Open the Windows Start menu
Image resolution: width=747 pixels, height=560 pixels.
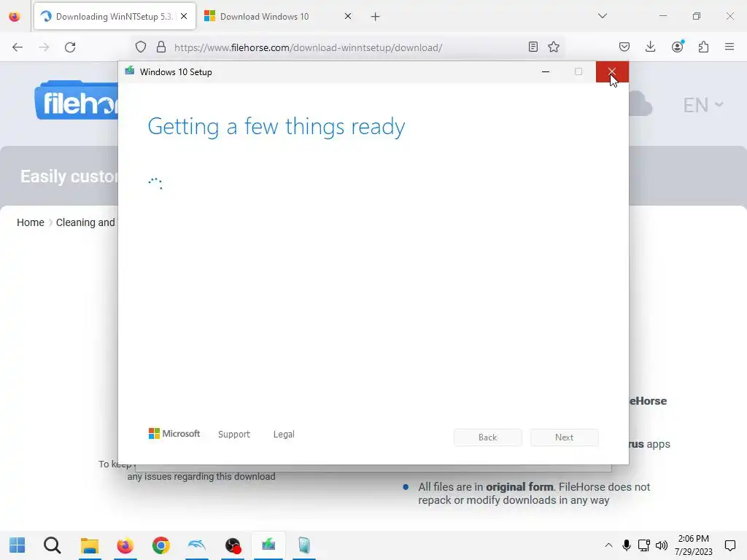(18, 545)
